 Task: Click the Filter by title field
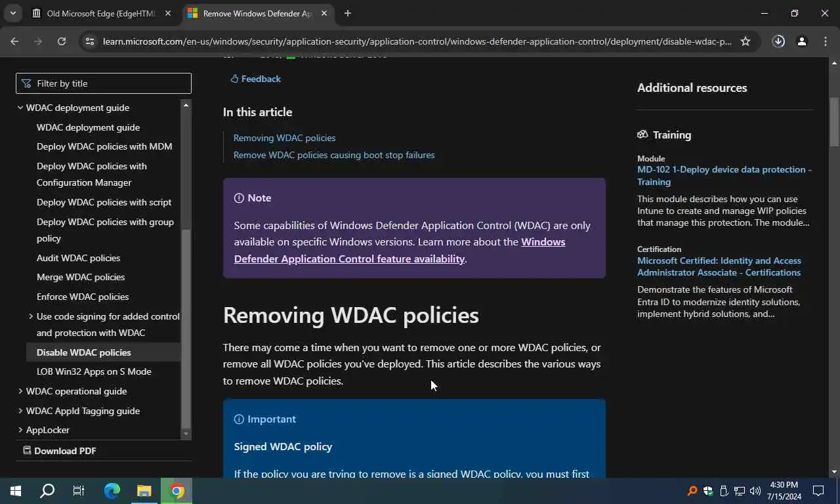[x=104, y=83]
